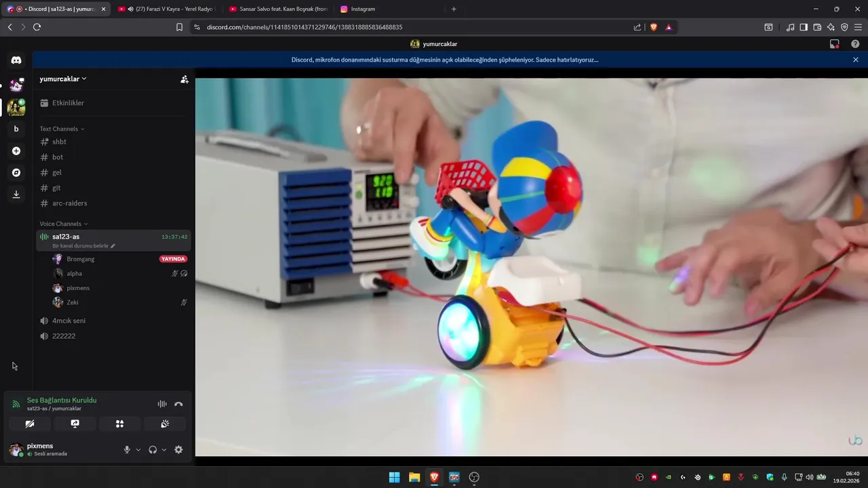Click share page icon in address bar
The width and height of the screenshot is (868, 488).
point(637,27)
